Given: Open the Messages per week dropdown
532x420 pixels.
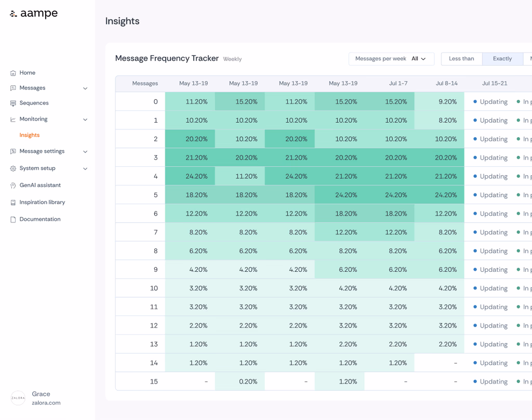Looking at the screenshot, I should 391,59.
